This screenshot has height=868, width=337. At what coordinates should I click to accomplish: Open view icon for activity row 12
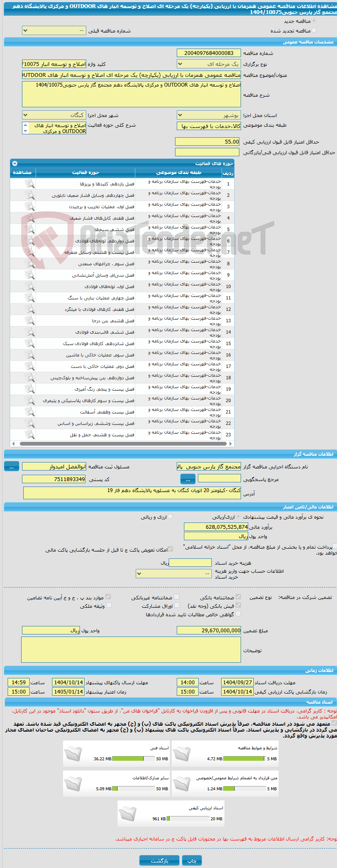point(29,309)
